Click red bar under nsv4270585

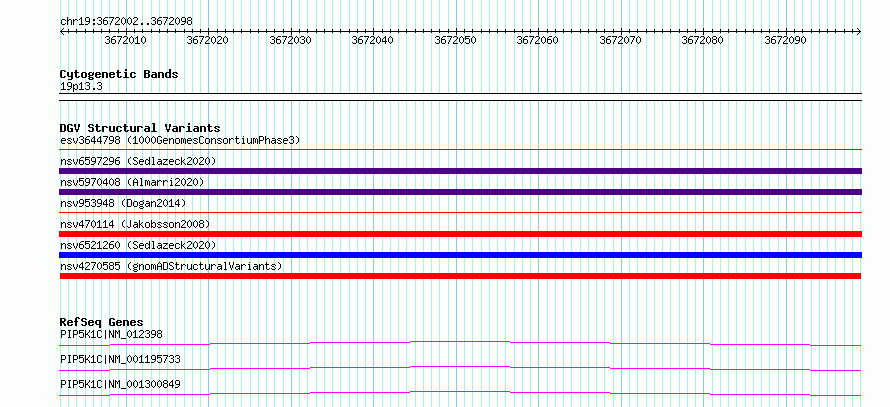pyautogui.click(x=460, y=276)
